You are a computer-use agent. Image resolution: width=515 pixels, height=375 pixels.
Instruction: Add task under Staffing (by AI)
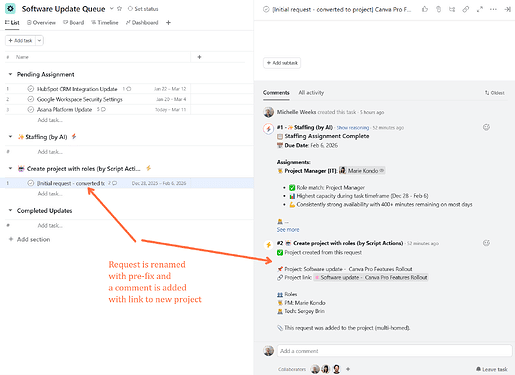50,152
